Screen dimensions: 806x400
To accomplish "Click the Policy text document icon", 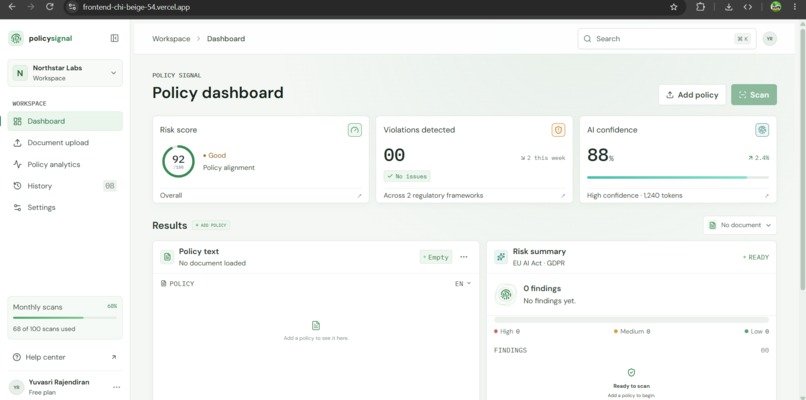I will click(167, 257).
